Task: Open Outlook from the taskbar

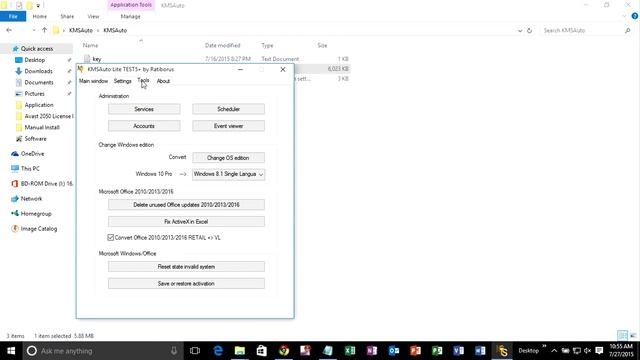Action: [x=393, y=351]
